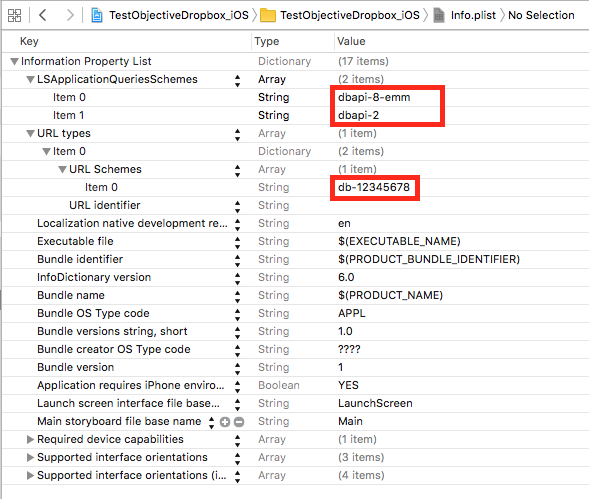This screenshot has width=589, height=499.
Task: Select the db-12345678 value field
Action: click(375, 188)
